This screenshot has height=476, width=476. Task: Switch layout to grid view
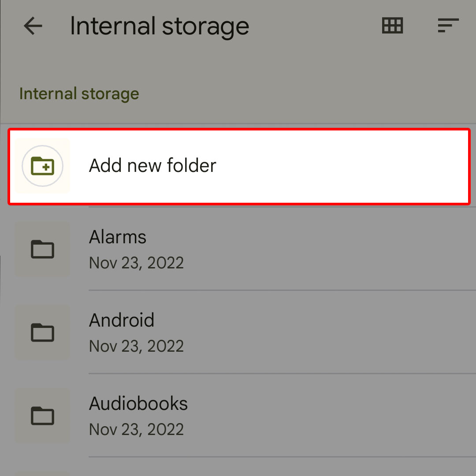pyautogui.click(x=392, y=26)
